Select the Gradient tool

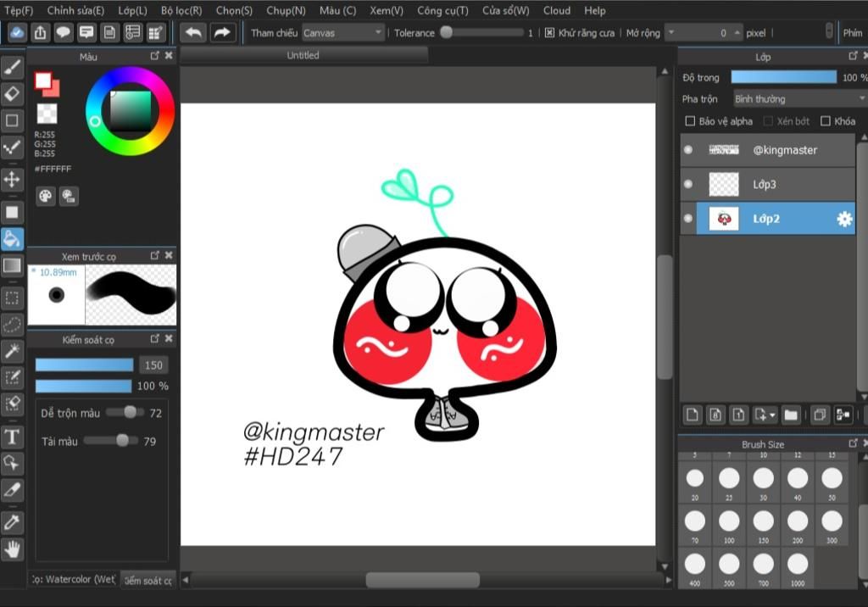[12, 266]
